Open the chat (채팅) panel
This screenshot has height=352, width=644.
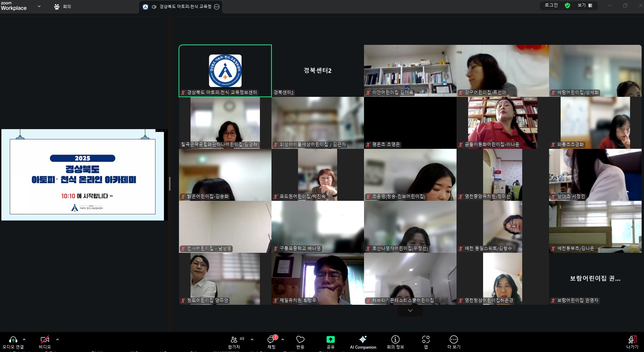(x=271, y=342)
